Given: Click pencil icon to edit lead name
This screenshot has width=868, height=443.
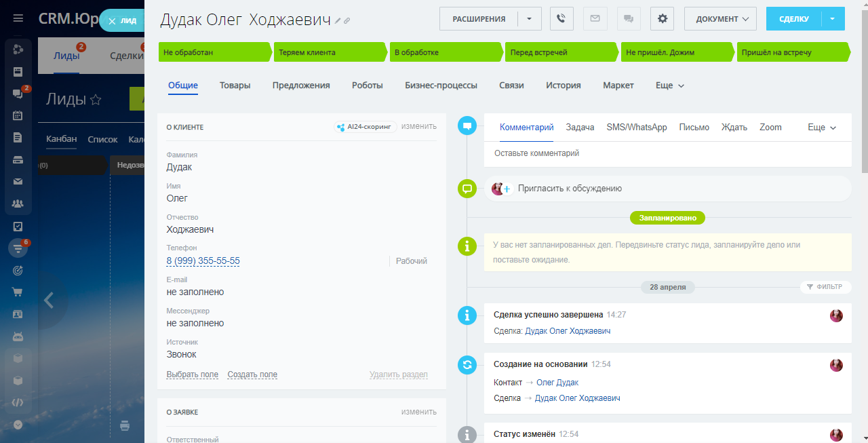Looking at the screenshot, I should [x=338, y=21].
